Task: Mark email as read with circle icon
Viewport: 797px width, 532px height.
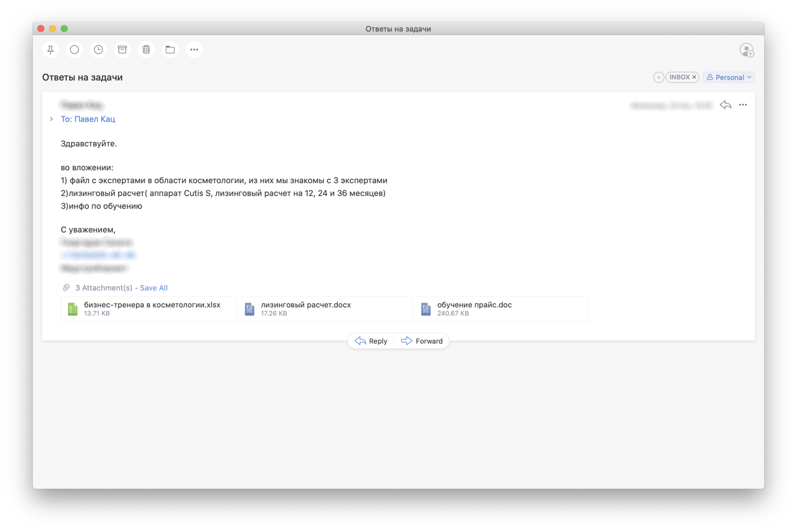Action: pos(74,50)
